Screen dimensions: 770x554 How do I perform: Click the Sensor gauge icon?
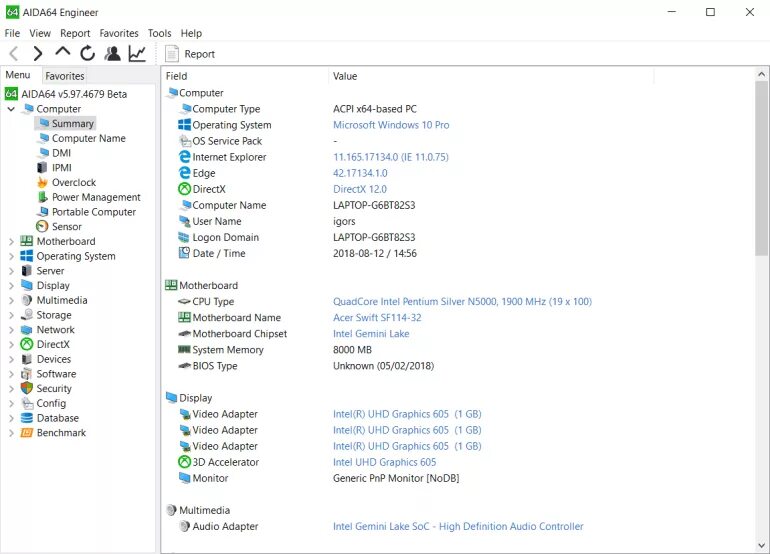pyautogui.click(x=42, y=226)
